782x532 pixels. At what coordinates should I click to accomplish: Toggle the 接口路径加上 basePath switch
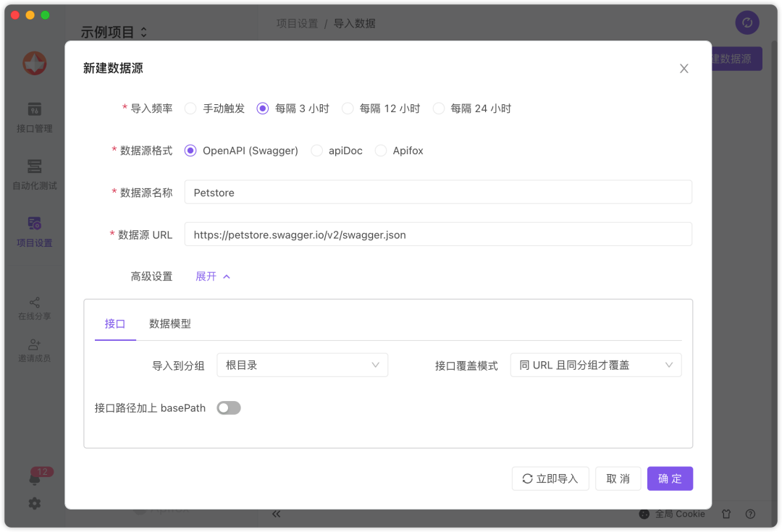pyautogui.click(x=229, y=408)
